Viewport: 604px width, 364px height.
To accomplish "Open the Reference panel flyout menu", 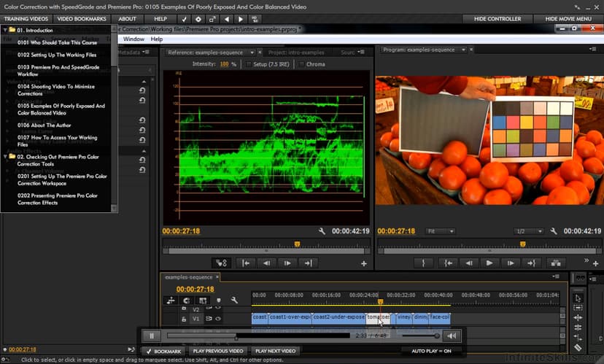I will tap(361, 52).
